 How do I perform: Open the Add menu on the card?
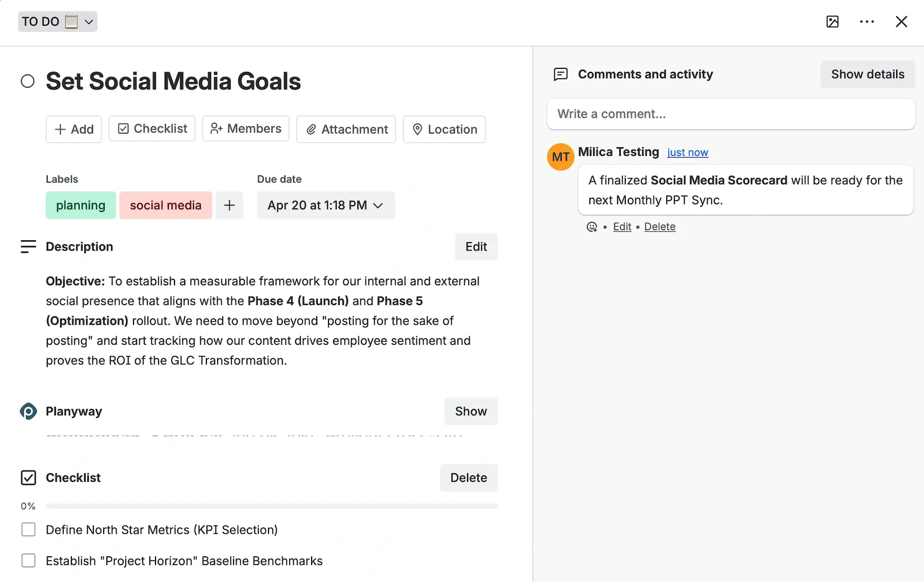(73, 129)
